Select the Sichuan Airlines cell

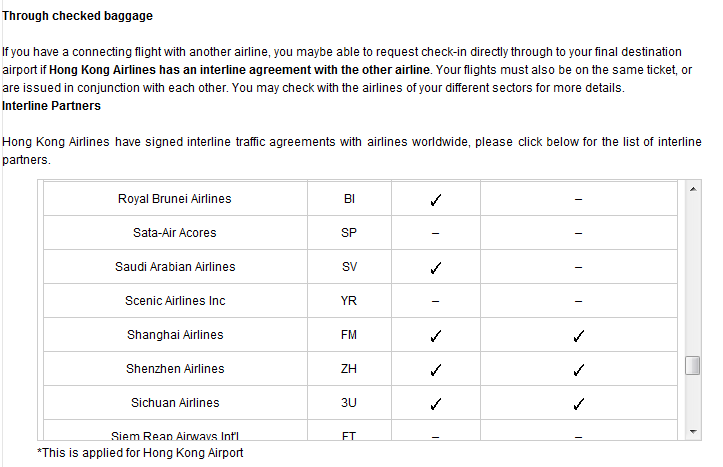click(175, 403)
